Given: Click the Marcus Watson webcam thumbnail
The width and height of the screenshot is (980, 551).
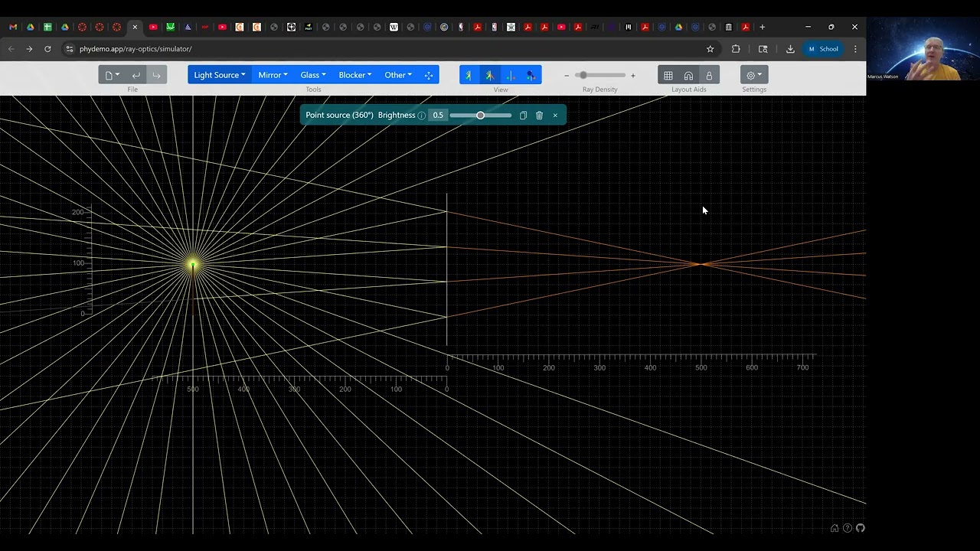Looking at the screenshot, I should pyautogui.click(x=923, y=49).
